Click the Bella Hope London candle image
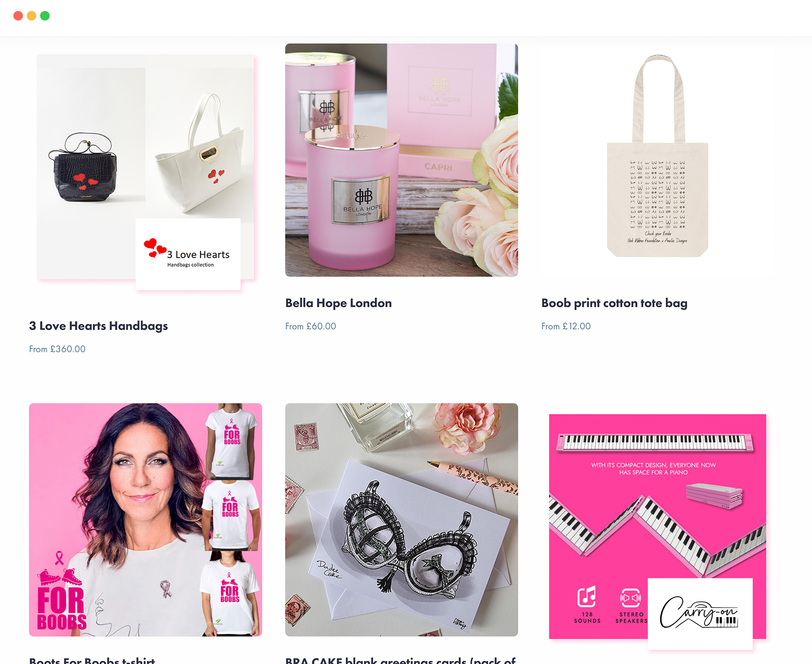Image resolution: width=812 pixels, height=664 pixels. [402, 160]
